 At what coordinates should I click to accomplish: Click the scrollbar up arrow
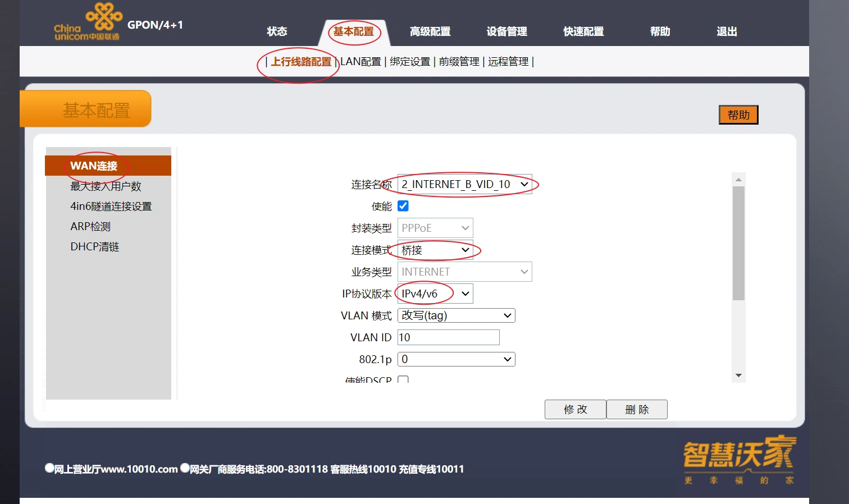(x=738, y=180)
